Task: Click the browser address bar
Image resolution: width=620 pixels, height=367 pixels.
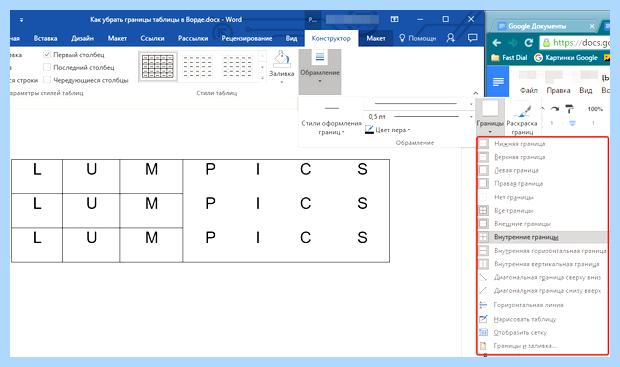Action: point(575,43)
